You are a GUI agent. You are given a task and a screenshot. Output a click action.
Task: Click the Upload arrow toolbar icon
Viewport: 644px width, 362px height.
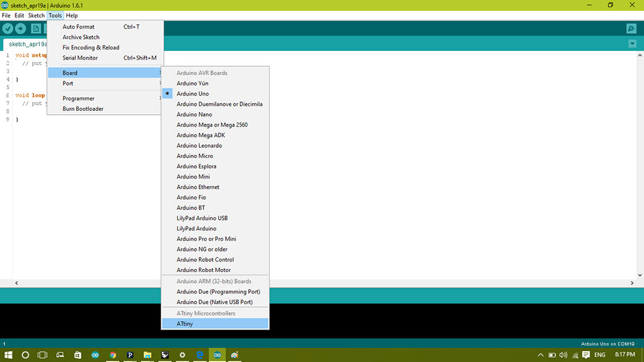click(20, 28)
